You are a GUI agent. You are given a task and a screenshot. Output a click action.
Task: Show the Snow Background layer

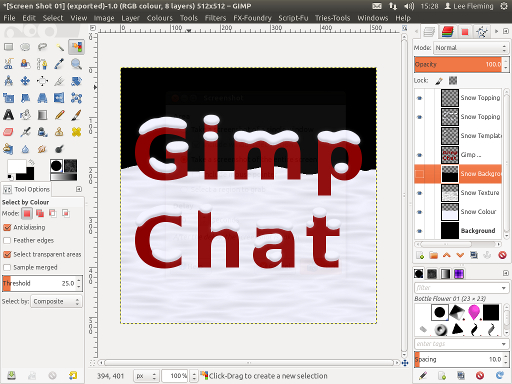pyautogui.click(x=420, y=174)
